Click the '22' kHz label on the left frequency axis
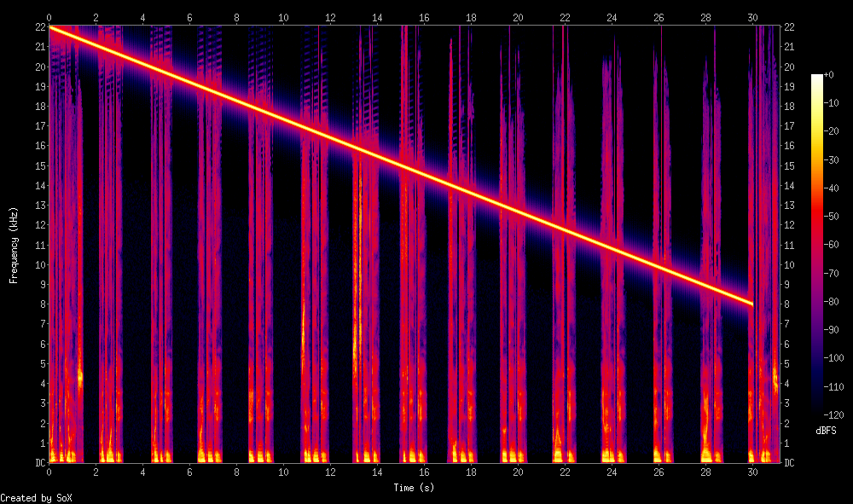Screen dimensions: 853x504 tap(40, 27)
